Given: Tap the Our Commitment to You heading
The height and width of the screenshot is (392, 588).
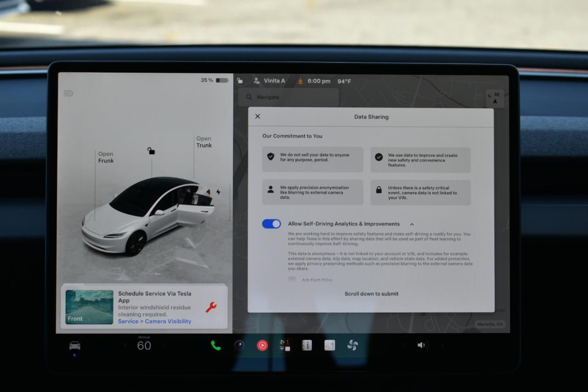Looking at the screenshot, I should (x=292, y=136).
